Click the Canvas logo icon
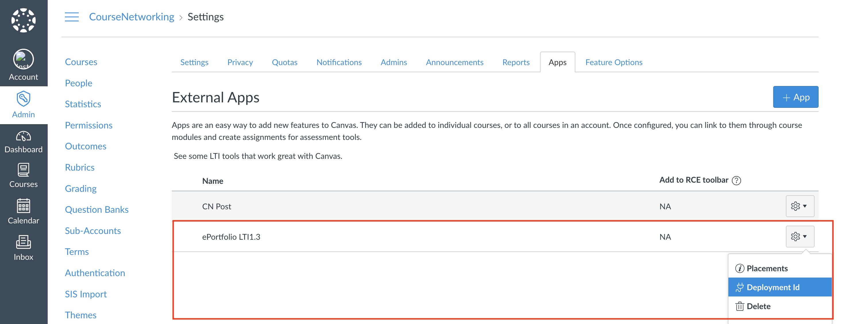Screen dimensions: 868x324 23,20
